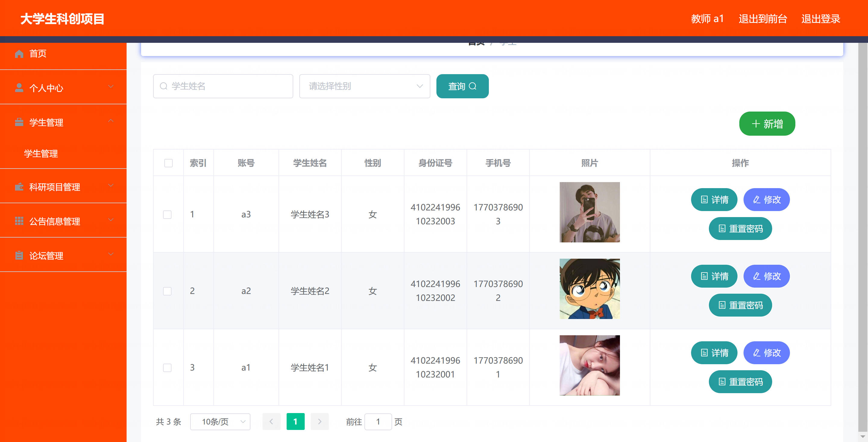Click the wallet icon for 科研项目管理
The width and height of the screenshot is (868, 442).
19,187
